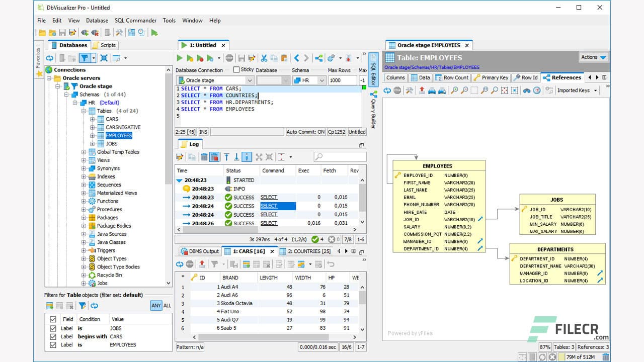Open the Zoom In icon on References toolbar
The image size is (644, 362).
point(455,92)
